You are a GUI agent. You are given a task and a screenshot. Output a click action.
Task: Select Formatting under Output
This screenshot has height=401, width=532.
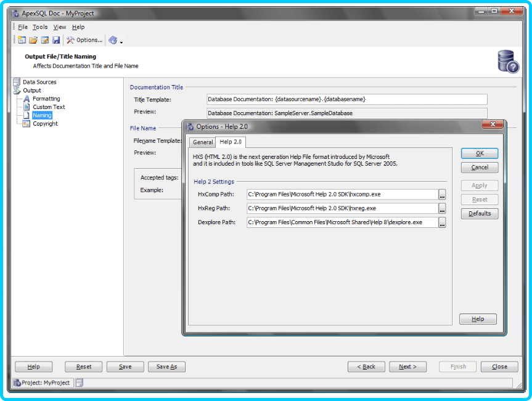46,99
